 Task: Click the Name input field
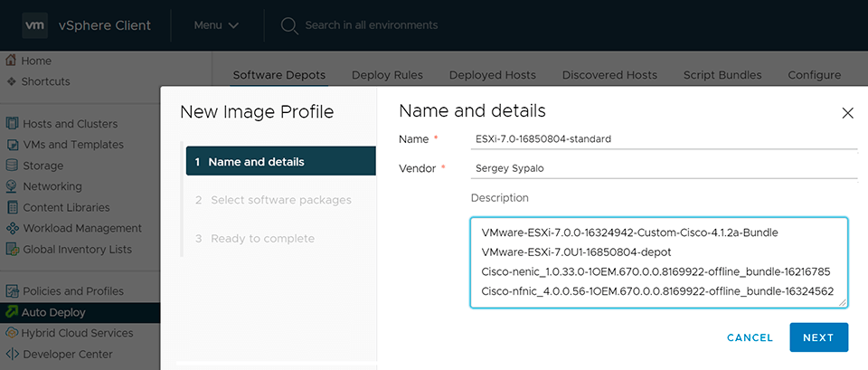pos(664,139)
